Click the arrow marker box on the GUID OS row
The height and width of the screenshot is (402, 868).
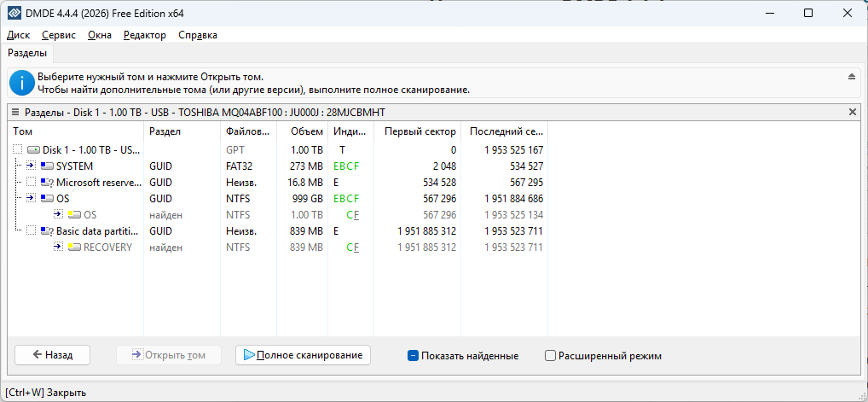[31, 199]
